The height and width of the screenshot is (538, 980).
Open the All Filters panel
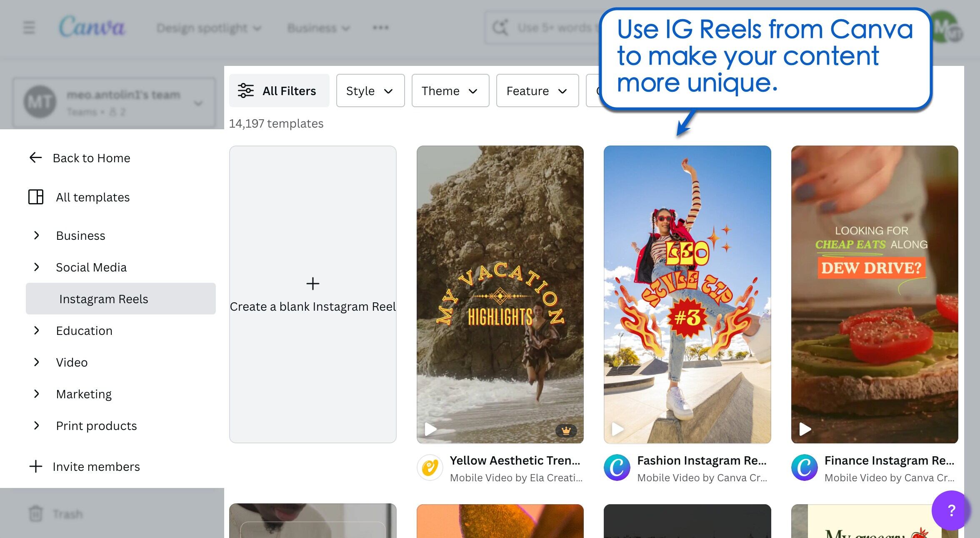coord(279,91)
